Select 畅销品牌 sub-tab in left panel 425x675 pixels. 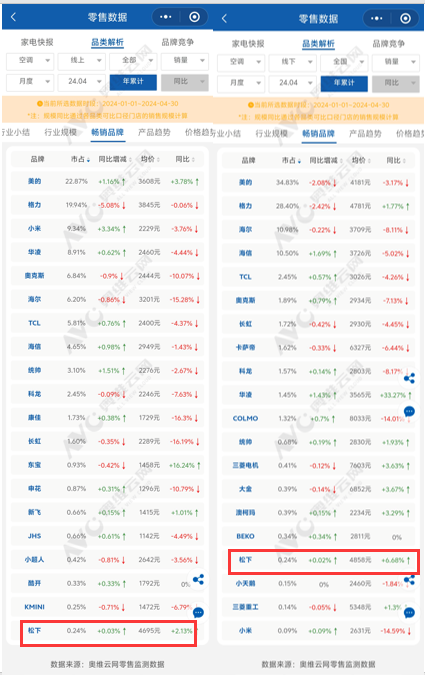(107, 132)
